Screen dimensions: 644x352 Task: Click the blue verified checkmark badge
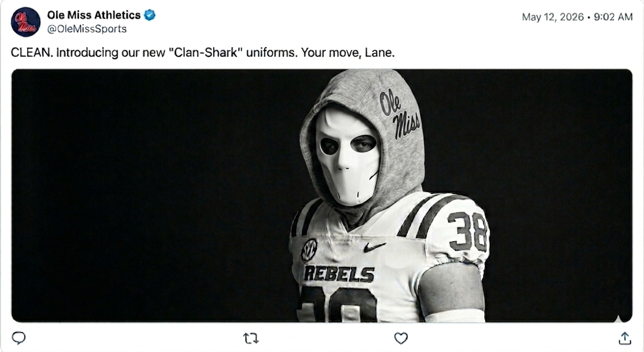tap(150, 15)
